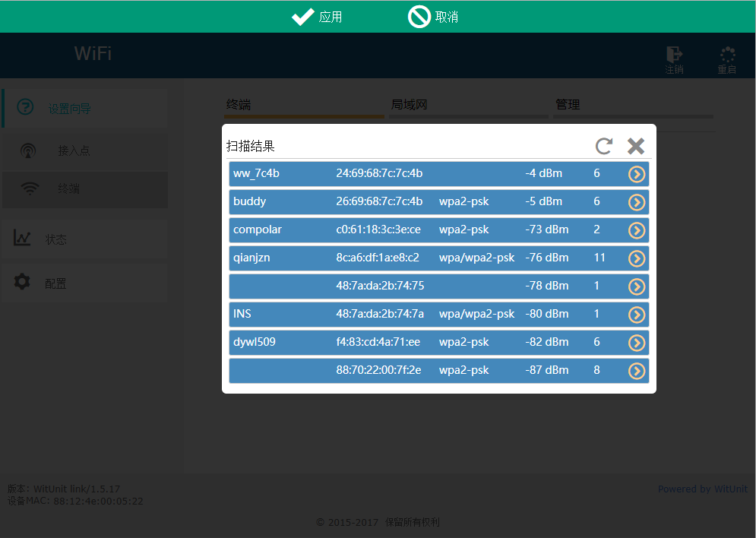Click the buddy SSID text
The image size is (756, 538).
[249, 201]
